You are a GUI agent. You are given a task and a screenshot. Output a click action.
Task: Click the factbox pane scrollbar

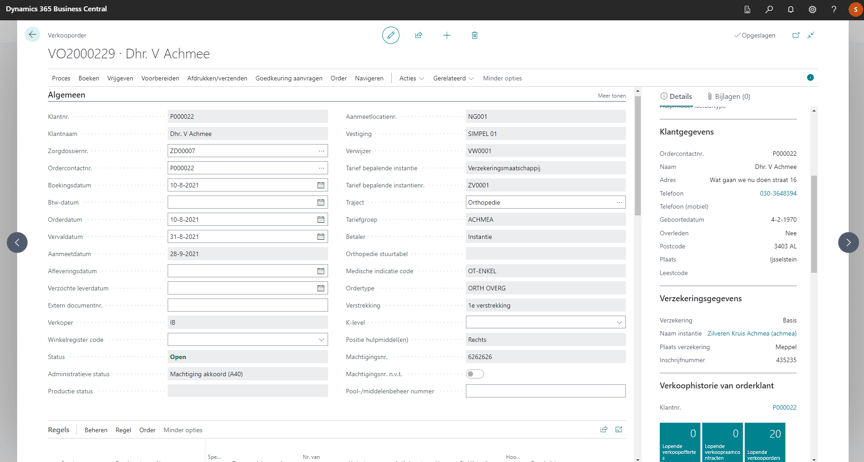click(x=814, y=224)
